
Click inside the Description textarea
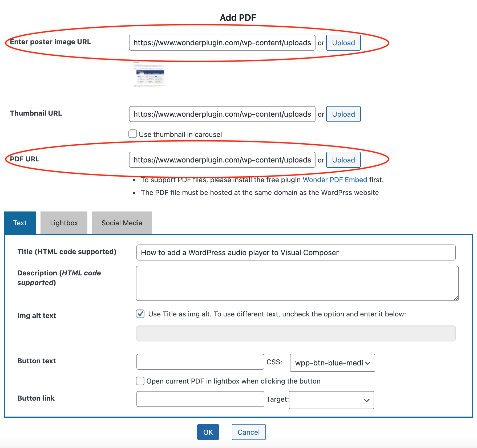pyautogui.click(x=297, y=283)
